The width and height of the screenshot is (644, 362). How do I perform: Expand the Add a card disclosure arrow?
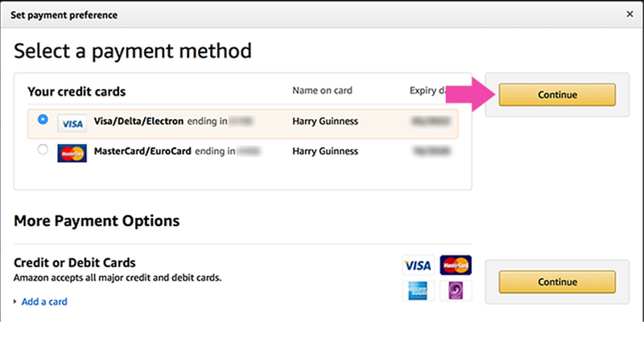pos(15,302)
